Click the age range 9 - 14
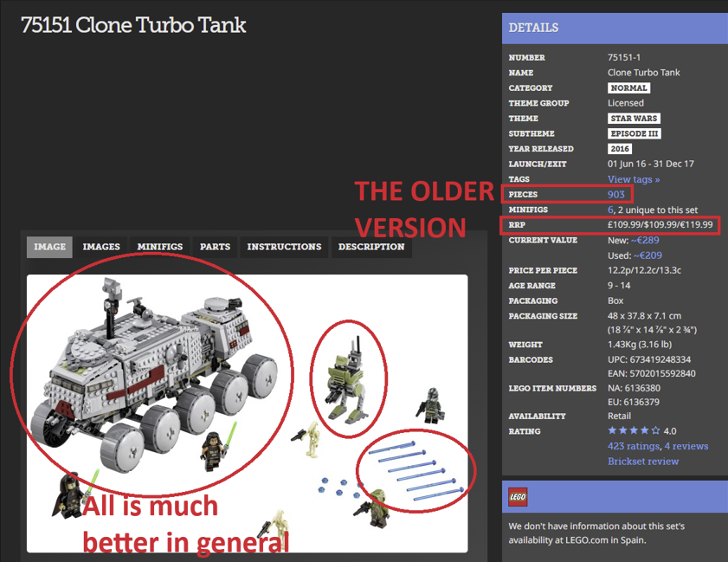 click(619, 286)
